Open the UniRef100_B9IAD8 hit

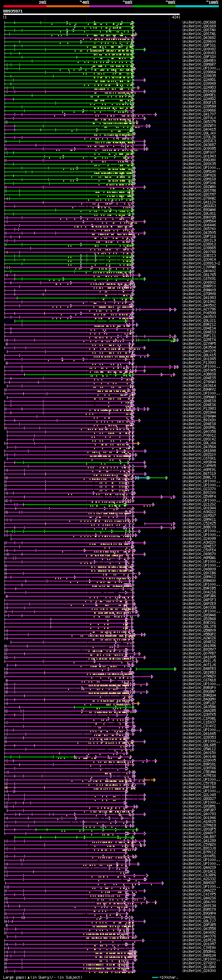199,91
